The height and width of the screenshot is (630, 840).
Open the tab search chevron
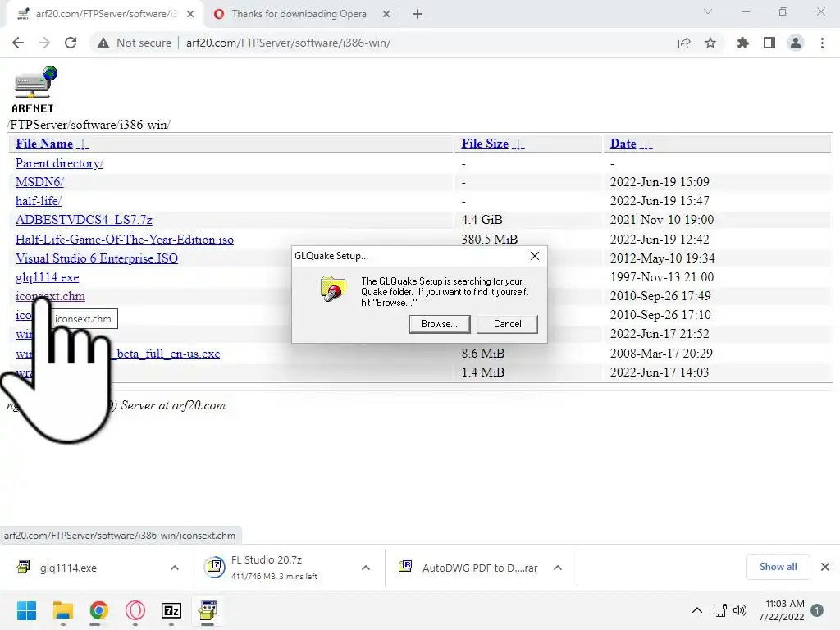(708, 11)
